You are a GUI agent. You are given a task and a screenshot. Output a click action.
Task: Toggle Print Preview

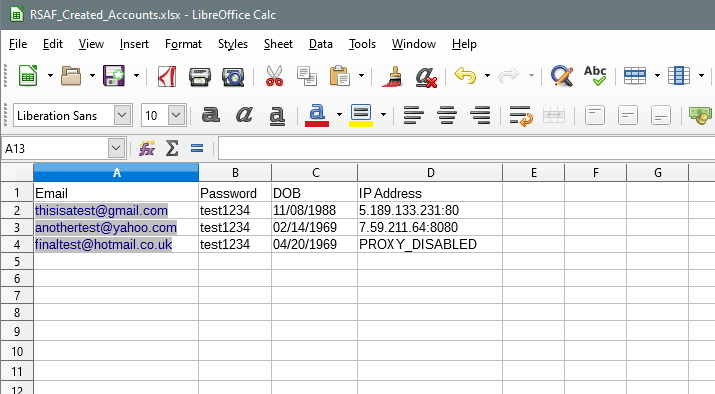(233, 77)
